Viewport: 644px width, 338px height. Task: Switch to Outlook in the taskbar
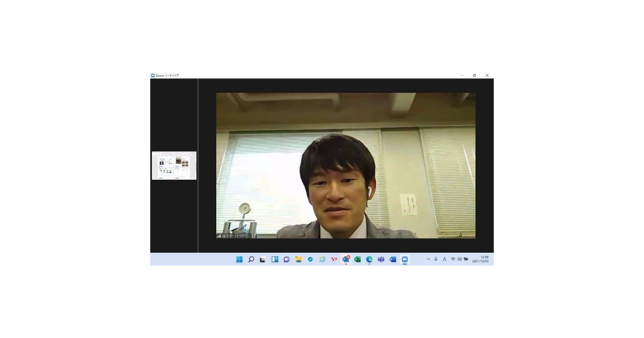(x=346, y=260)
